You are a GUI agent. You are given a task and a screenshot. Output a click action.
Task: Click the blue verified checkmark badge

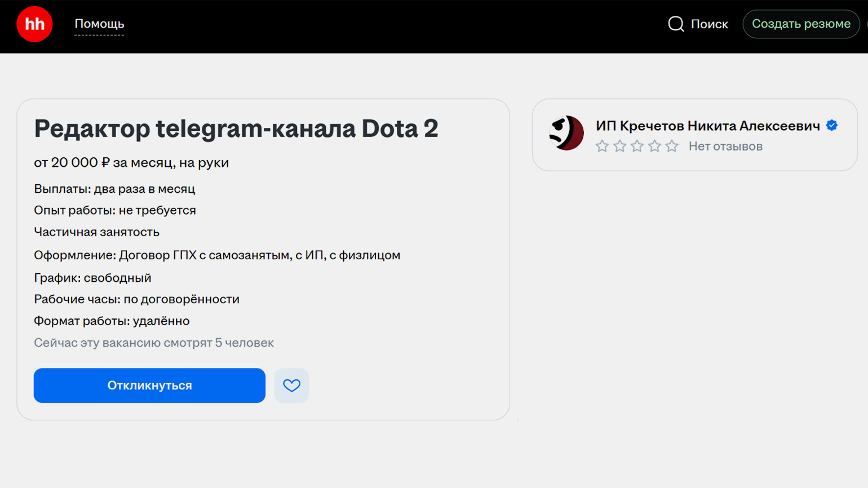pos(832,126)
